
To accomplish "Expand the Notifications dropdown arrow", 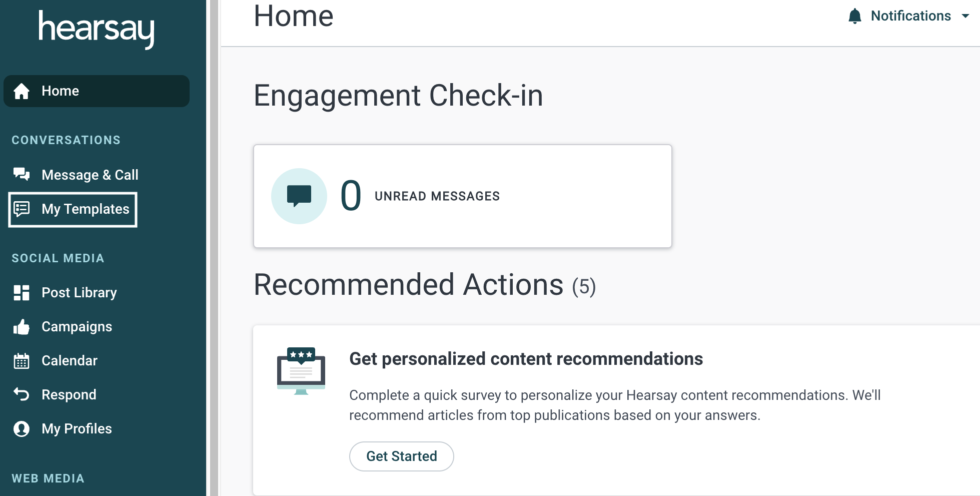I will (x=965, y=16).
